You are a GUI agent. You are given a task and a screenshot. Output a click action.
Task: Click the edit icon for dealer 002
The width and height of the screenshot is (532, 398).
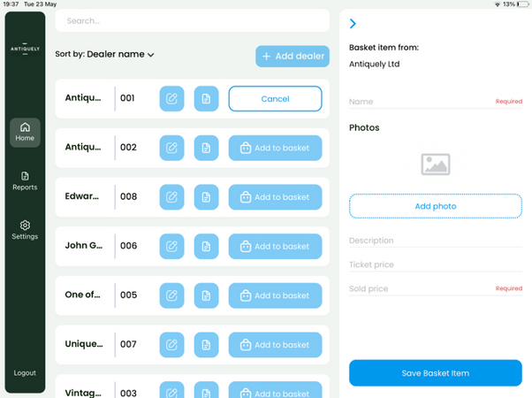pos(171,148)
